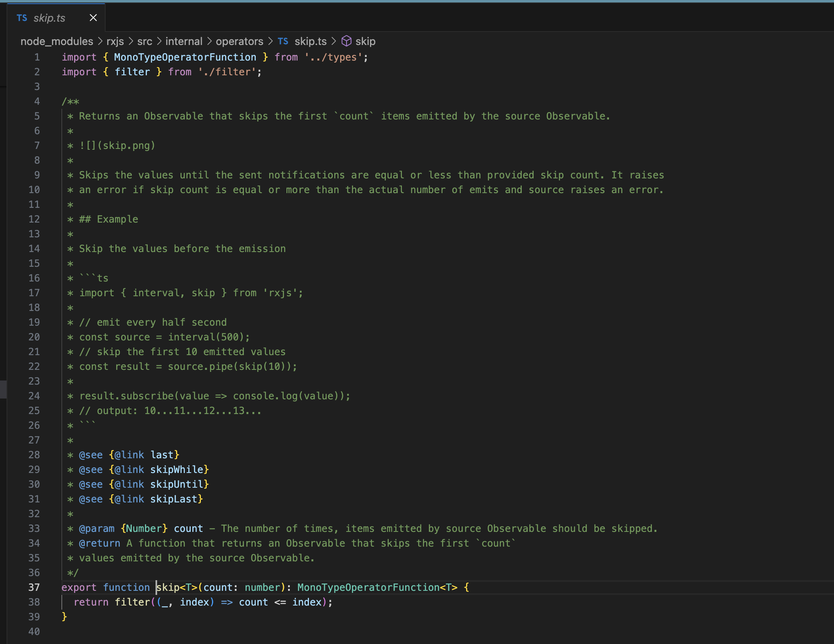Click line number 1 in gutter
This screenshot has height=644, width=834.
tap(37, 57)
